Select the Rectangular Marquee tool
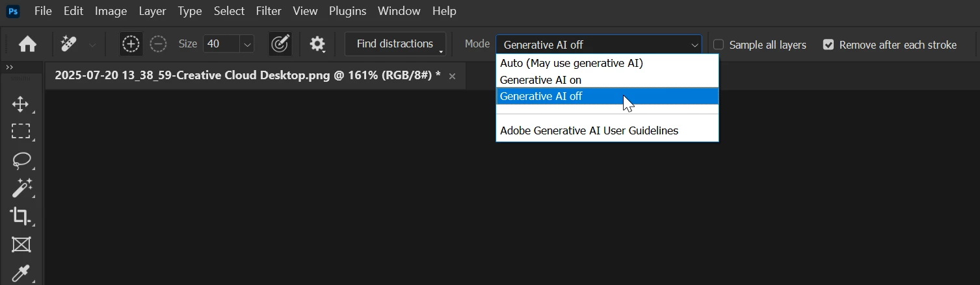 tap(21, 132)
